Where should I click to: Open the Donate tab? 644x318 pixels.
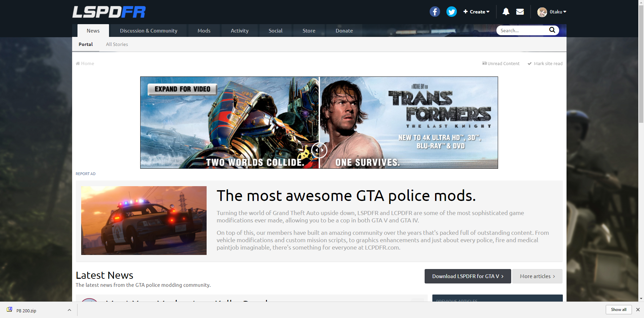click(344, 31)
